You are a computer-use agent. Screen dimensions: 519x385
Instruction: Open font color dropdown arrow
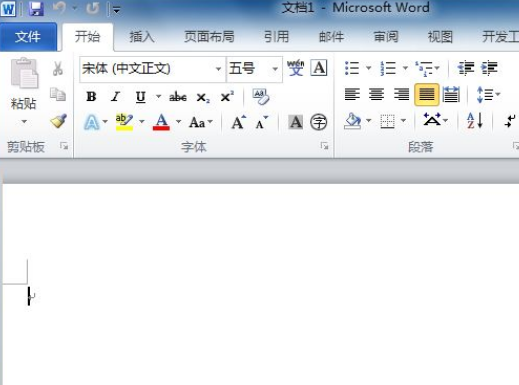[x=178, y=122]
